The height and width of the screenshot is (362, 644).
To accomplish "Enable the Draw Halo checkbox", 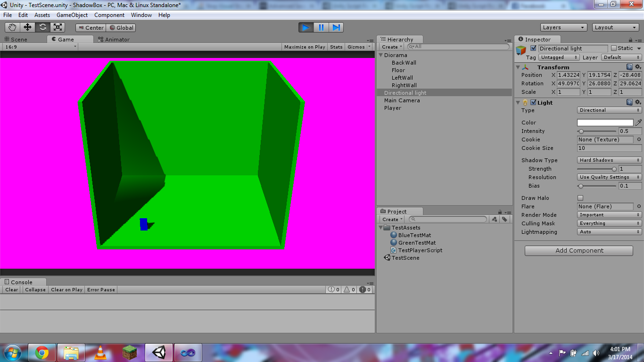I will click(580, 198).
